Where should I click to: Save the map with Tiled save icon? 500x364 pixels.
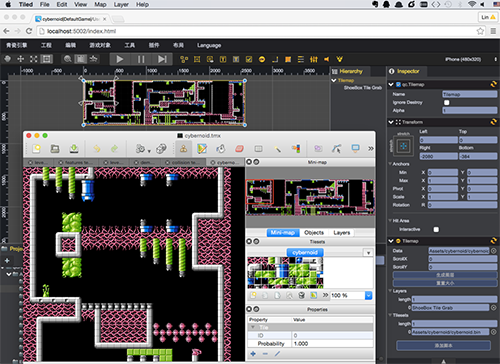[x=74, y=148]
